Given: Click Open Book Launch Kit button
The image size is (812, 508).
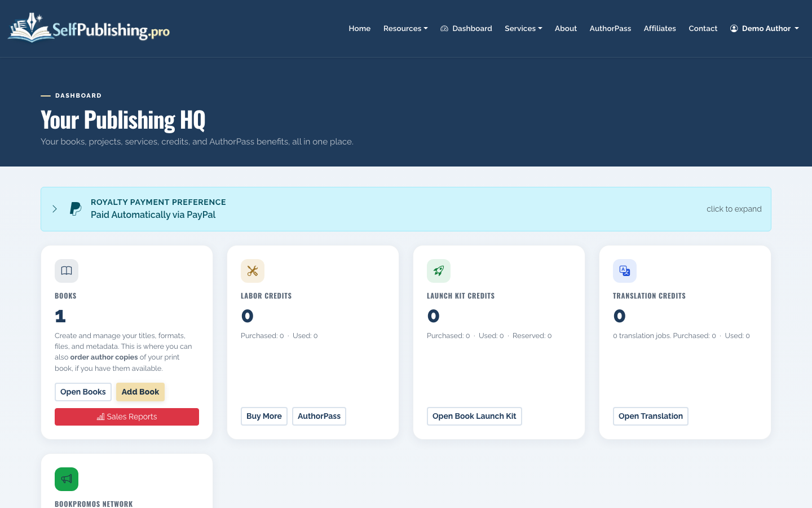Looking at the screenshot, I should pos(474,416).
